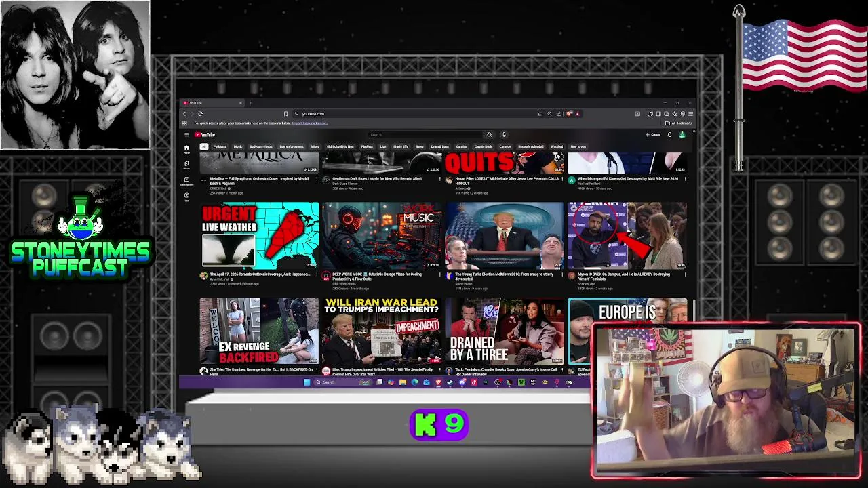Select the New to you chip

tap(578, 146)
